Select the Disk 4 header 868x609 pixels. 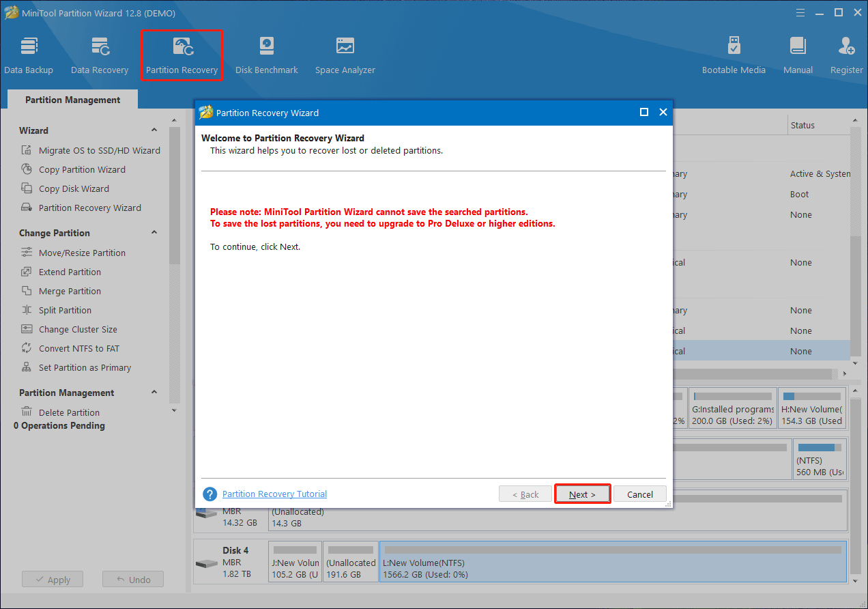[230, 561]
